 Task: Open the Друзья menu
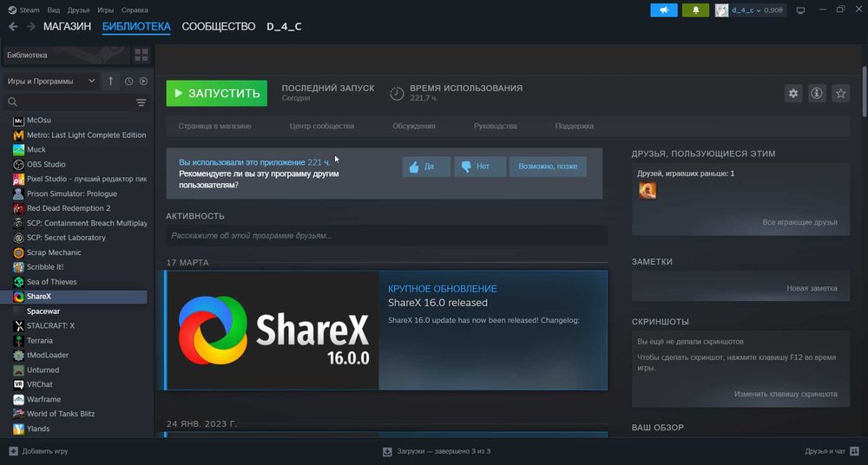79,10
